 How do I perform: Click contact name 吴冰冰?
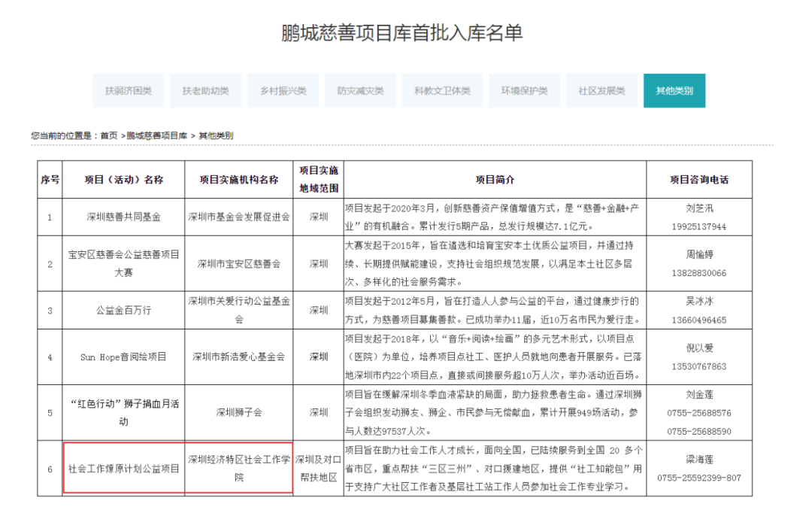699,301
